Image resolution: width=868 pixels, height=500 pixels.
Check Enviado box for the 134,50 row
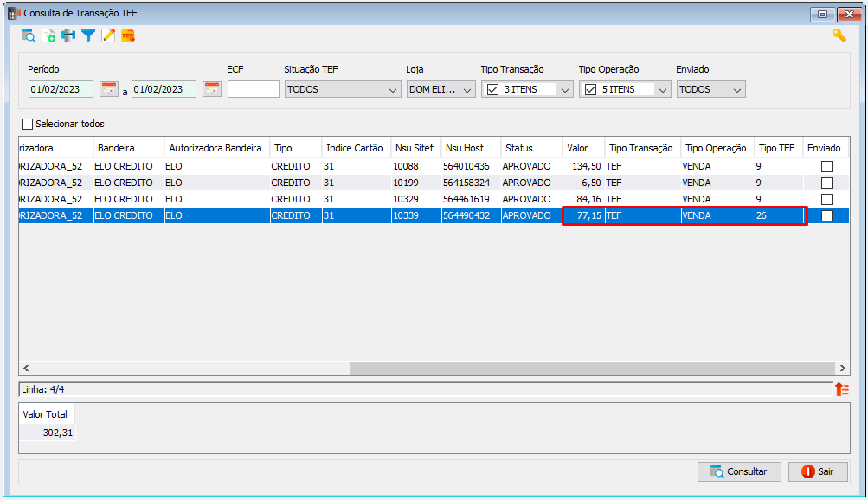tap(826, 166)
